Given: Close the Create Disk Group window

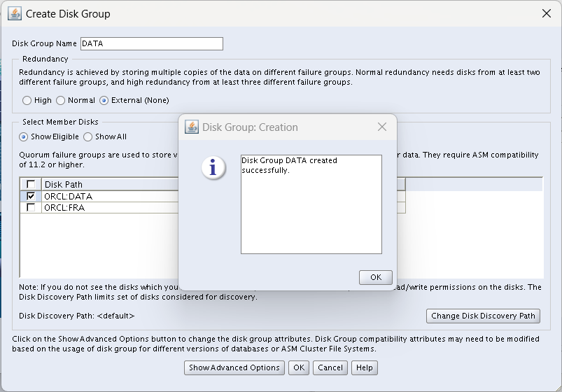Looking at the screenshot, I should coord(546,13).
